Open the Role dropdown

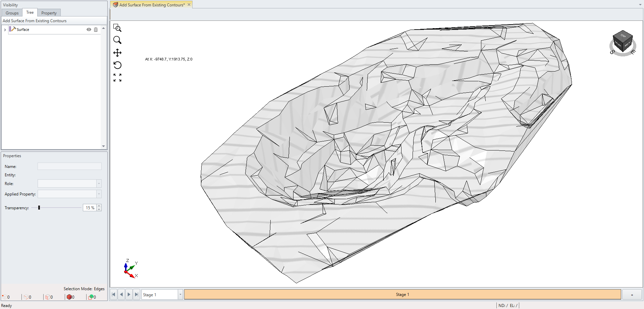[x=99, y=184]
